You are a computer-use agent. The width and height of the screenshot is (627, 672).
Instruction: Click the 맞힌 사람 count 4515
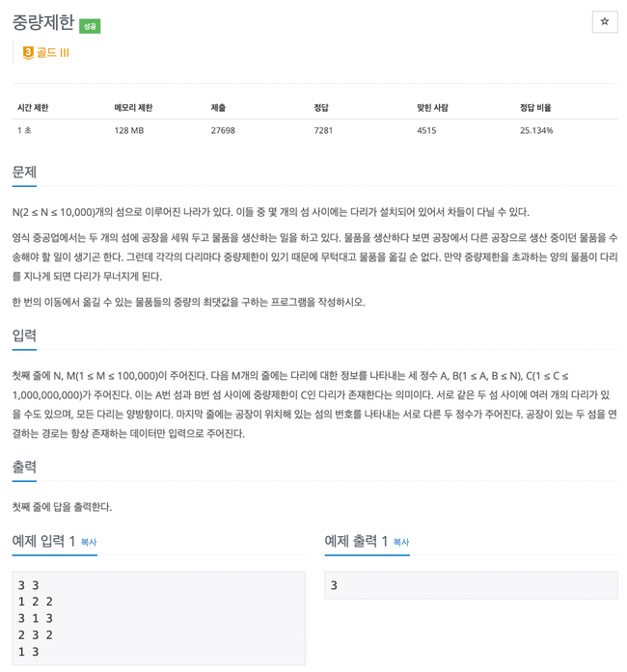tap(428, 130)
